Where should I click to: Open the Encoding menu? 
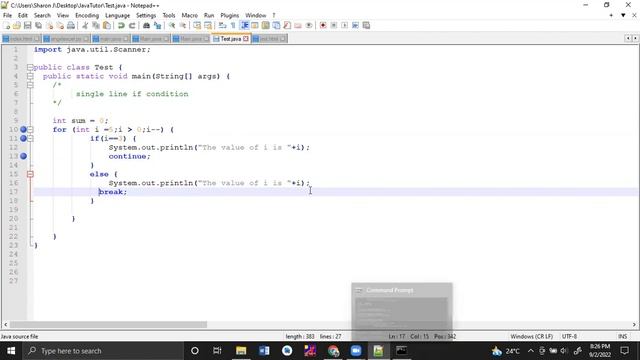click(x=87, y=15)
